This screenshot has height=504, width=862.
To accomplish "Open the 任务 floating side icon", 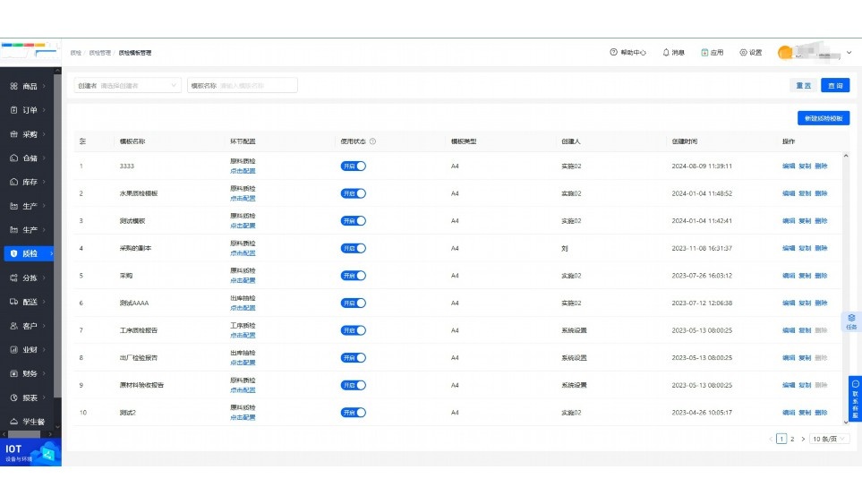I will click(x=851, y=320).
